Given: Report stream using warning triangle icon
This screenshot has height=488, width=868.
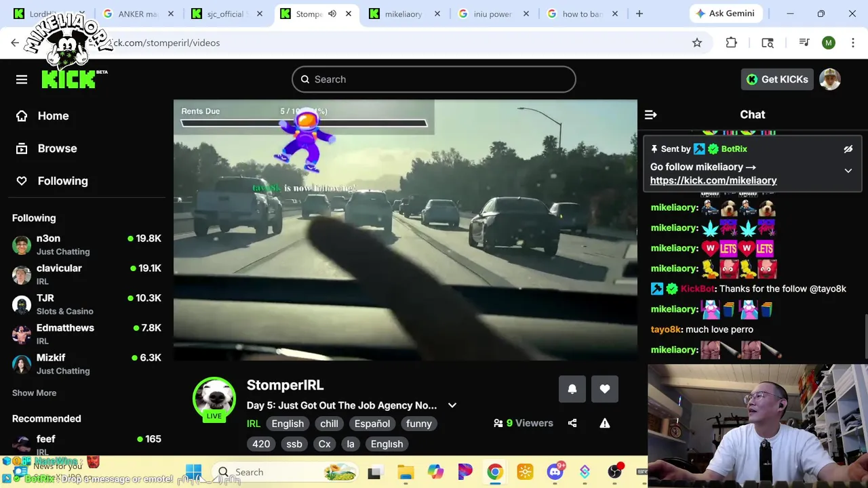Looking at the screenshot, I should 605,423.
